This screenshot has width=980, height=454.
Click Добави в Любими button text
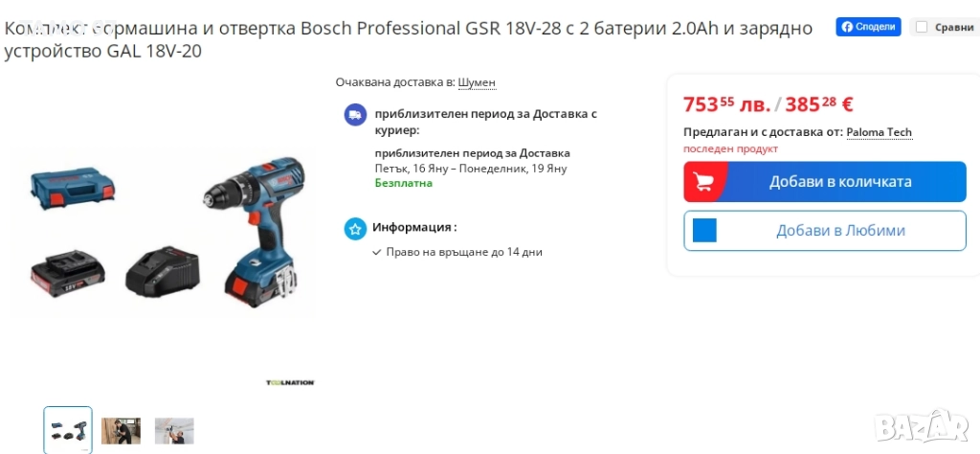coord(840,231)
